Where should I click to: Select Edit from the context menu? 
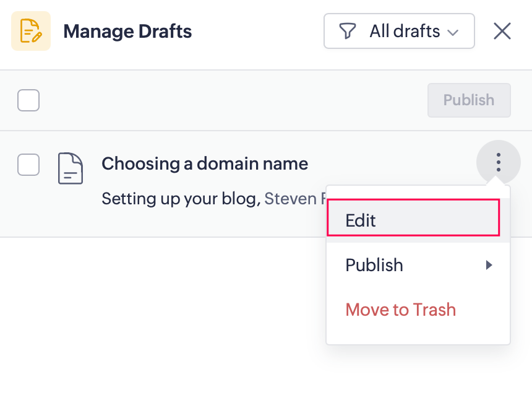click(x=413, y=220)
